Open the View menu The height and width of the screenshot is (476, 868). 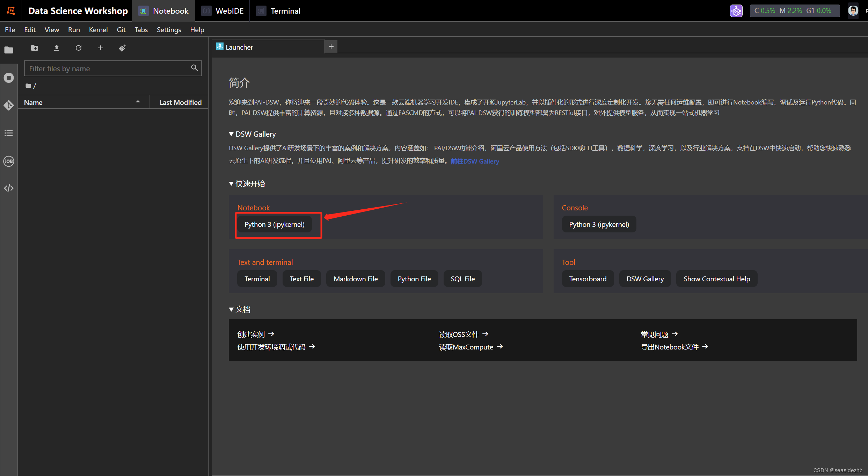click(52, 30)
